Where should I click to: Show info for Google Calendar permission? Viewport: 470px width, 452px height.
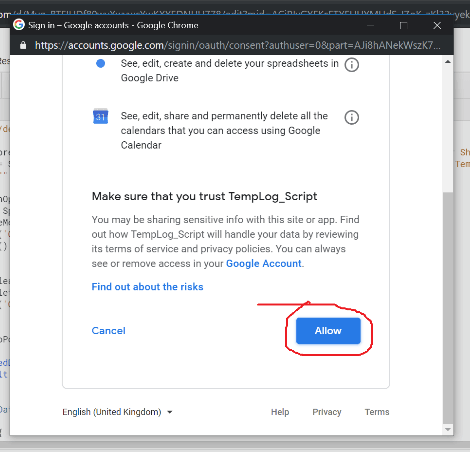(x=352, y=117)
